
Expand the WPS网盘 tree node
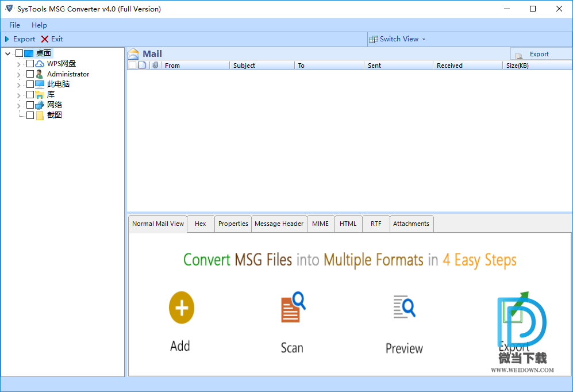coord(18,64)
